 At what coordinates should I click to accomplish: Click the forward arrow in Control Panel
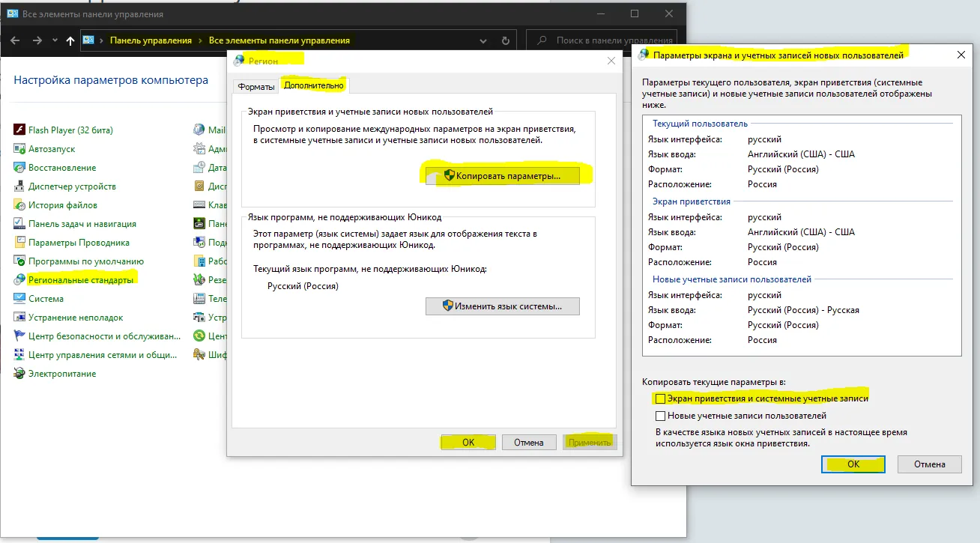click(x=37, y=40)
